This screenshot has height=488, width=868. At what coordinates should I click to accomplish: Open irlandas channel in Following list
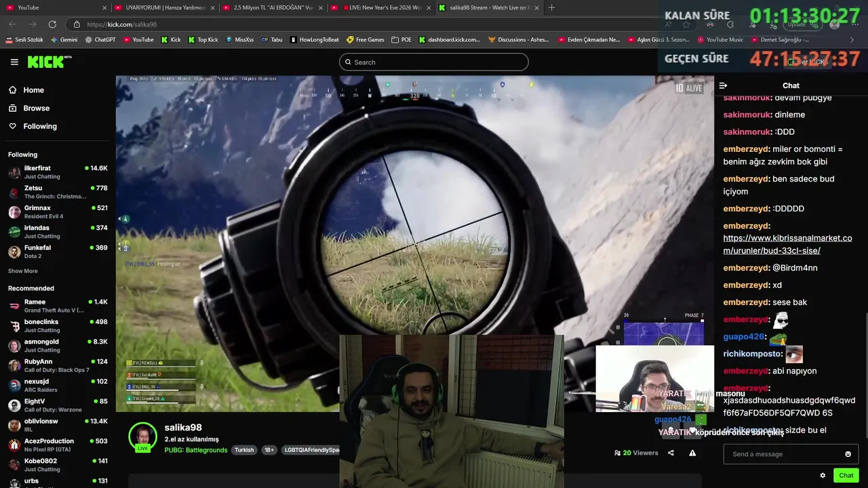click(58, 232)
